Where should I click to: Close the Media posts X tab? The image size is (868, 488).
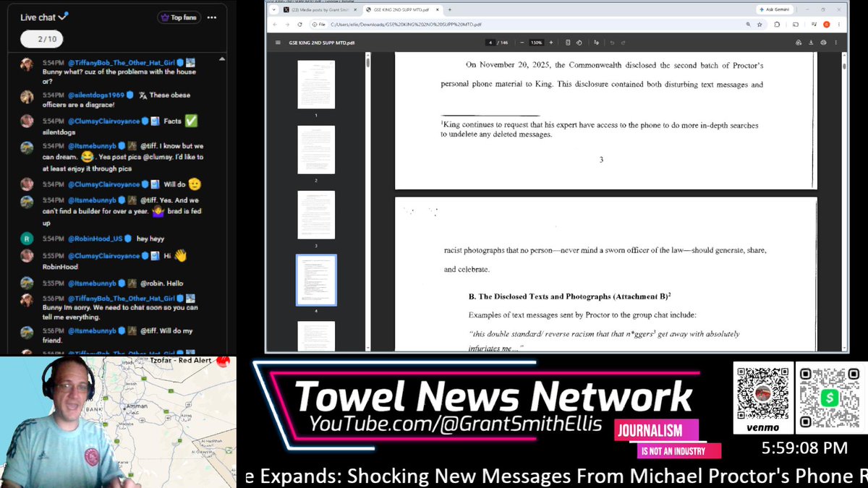point(355,9)
